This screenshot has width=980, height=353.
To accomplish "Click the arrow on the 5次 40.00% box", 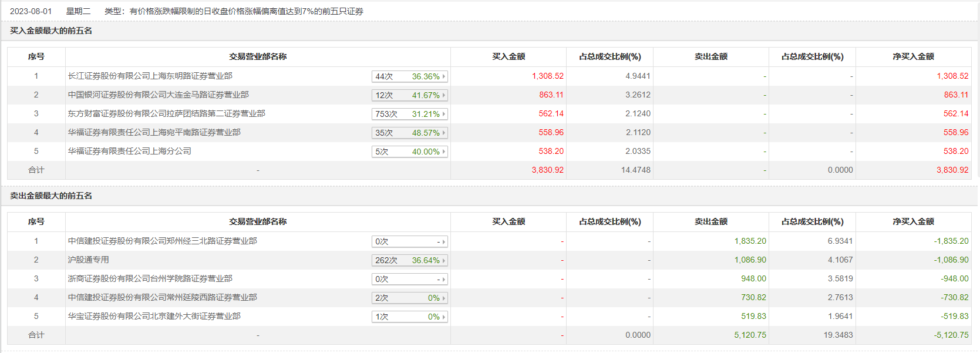I will click(x=444, y=152).
